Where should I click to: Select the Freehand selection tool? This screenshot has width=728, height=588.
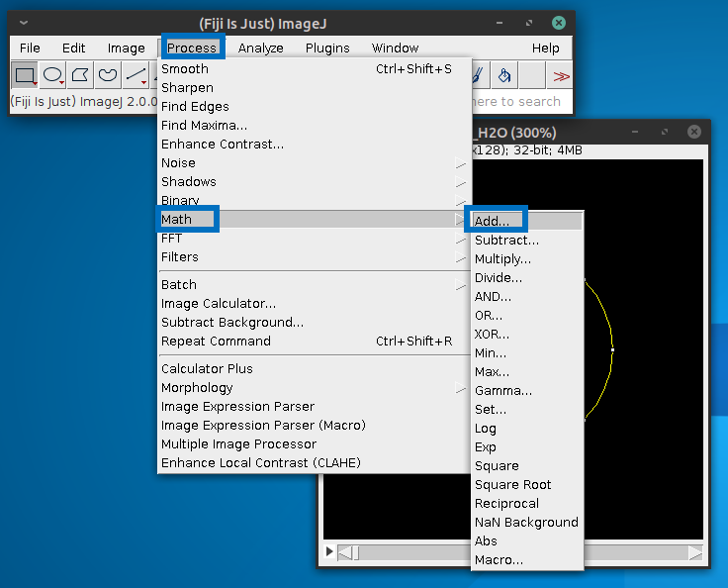(108, 75)
